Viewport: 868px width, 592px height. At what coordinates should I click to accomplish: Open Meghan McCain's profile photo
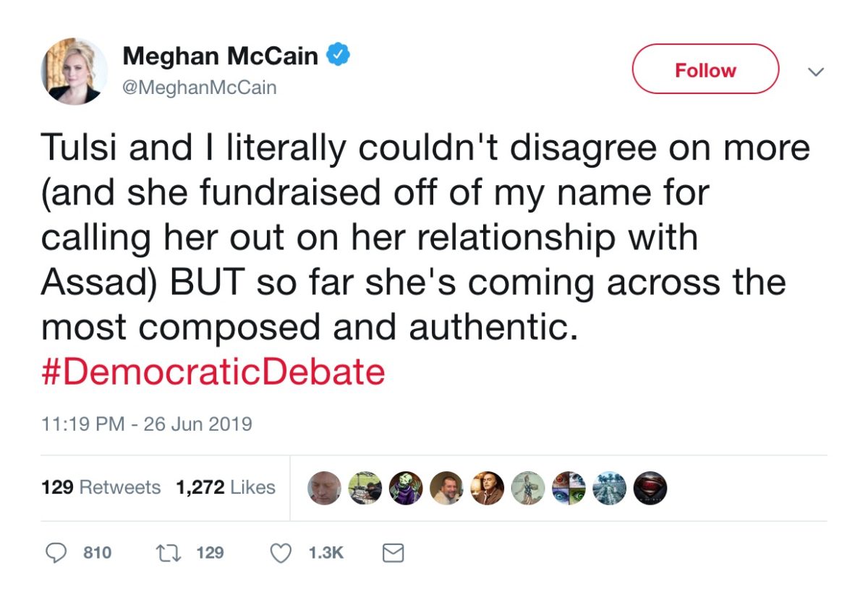coord(75,71)
